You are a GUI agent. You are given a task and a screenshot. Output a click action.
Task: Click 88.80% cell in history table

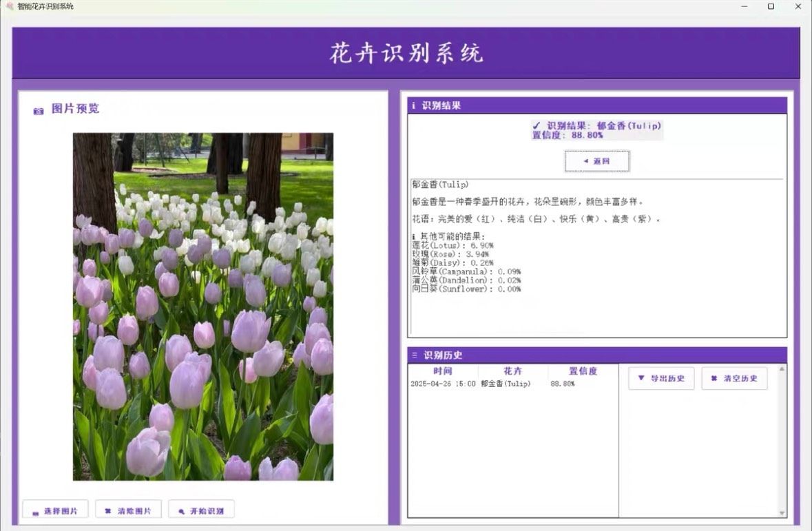[563, 384]
